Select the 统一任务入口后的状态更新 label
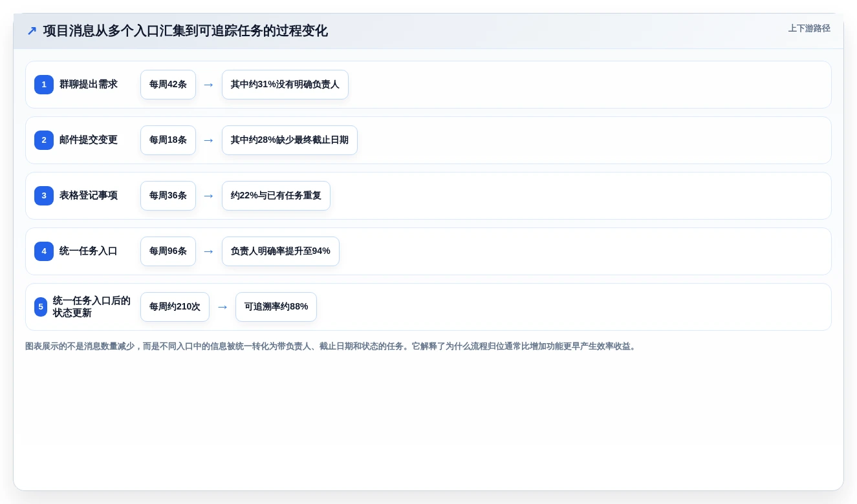Image resolution: width=857 pixels, height=504 pixels. pos(92,307)
